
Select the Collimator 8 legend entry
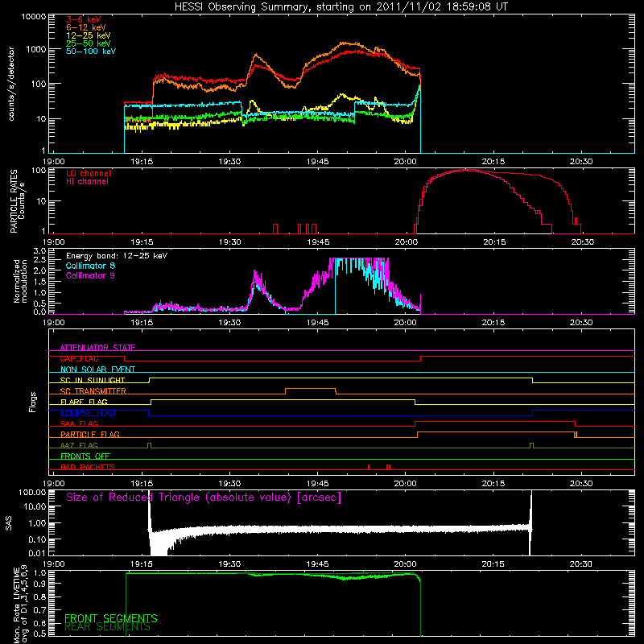click(x=90, y=266)
